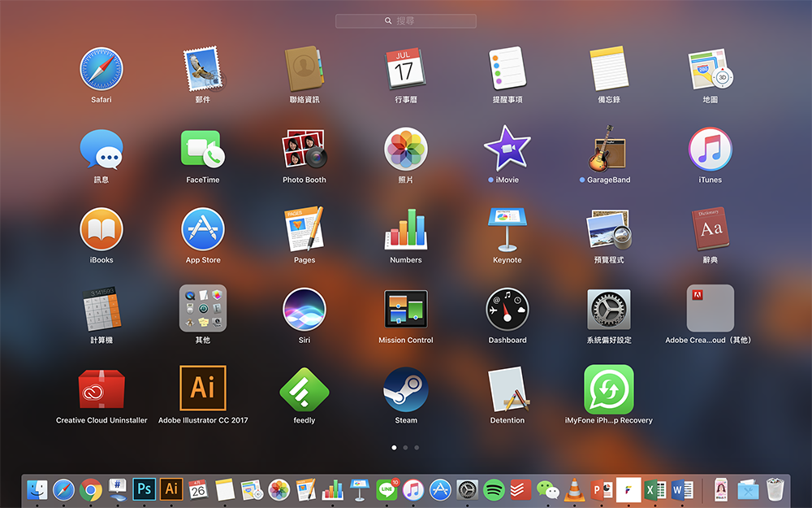Click the Photos icon in the Dock

point(279,490)
